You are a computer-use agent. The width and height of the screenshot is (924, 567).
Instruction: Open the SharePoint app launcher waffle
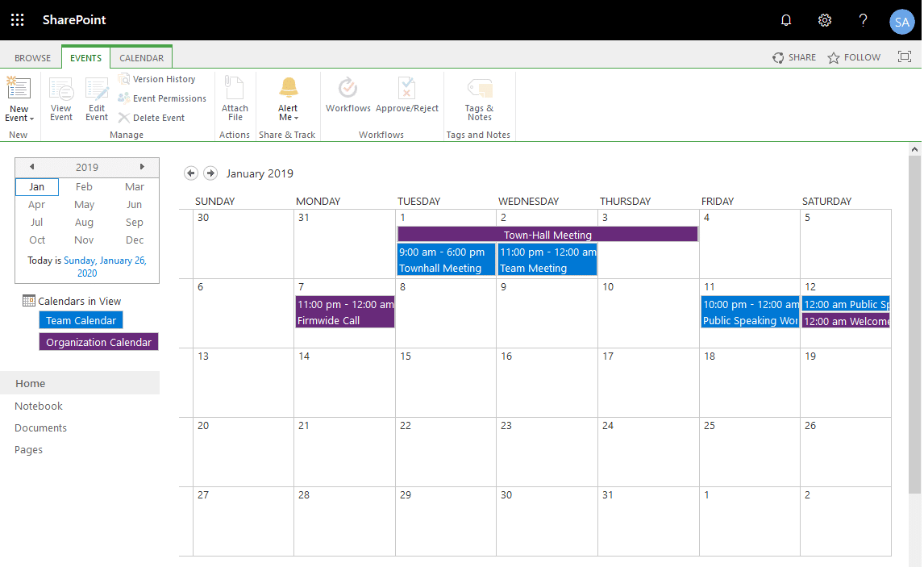[x=17, y=19]
